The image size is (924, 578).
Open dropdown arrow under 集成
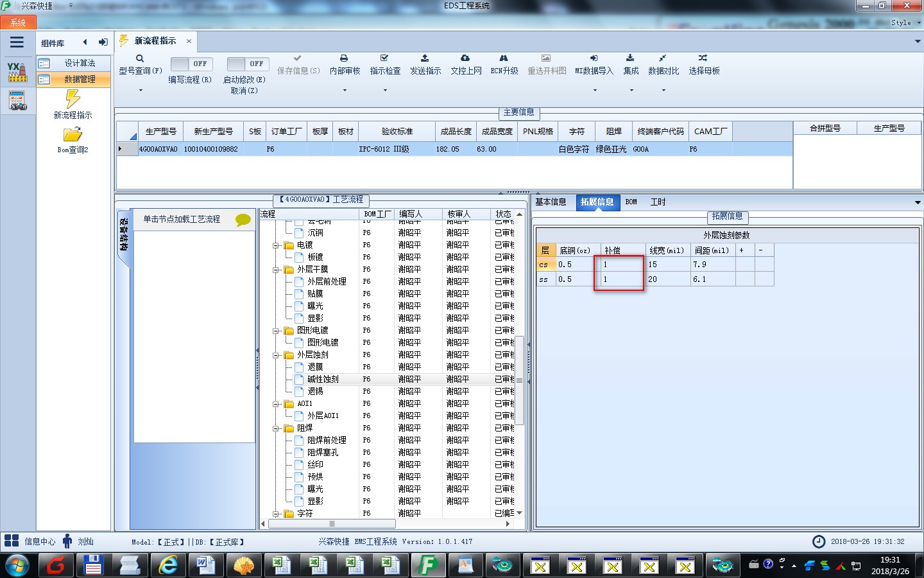(631, 91)
